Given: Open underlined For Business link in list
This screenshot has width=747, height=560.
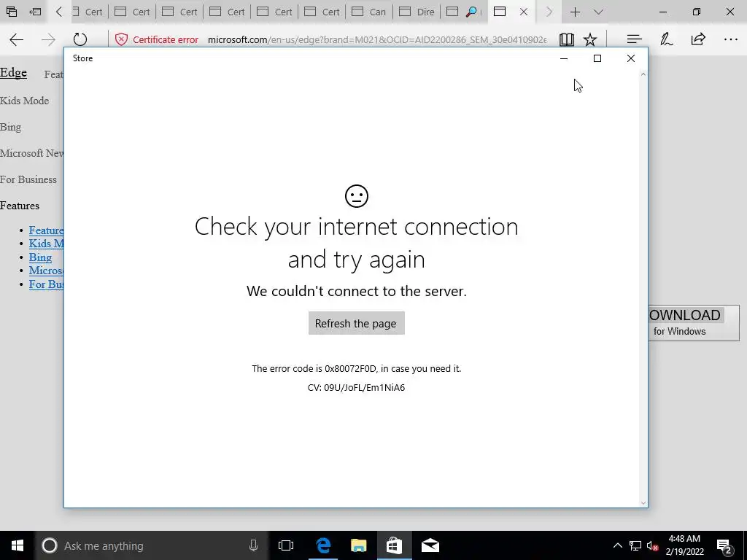Looking at the screenshot, I should tap(46, 284).
